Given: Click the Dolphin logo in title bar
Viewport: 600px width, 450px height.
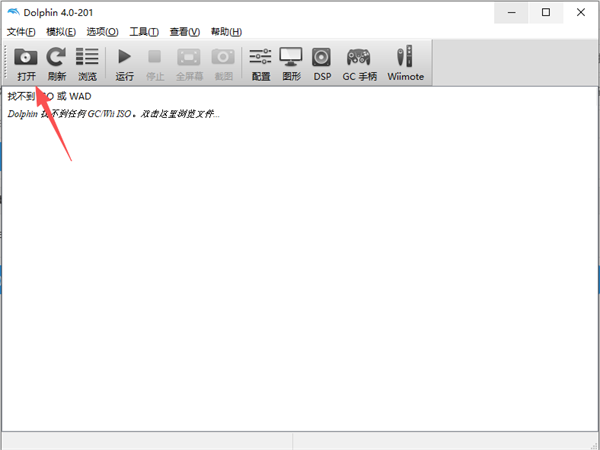Looking at the screenshot, I should pyautogui.click(x=13, y=12).
